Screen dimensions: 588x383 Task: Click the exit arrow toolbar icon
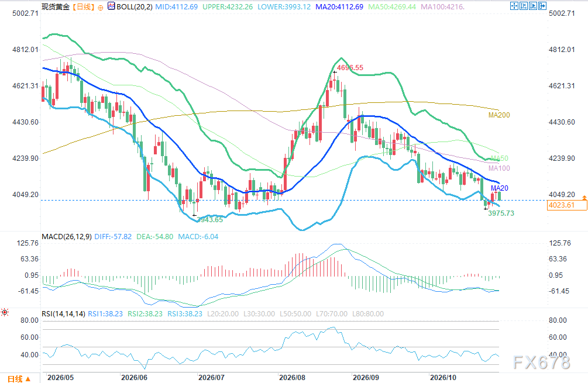(x=542, y=6)
